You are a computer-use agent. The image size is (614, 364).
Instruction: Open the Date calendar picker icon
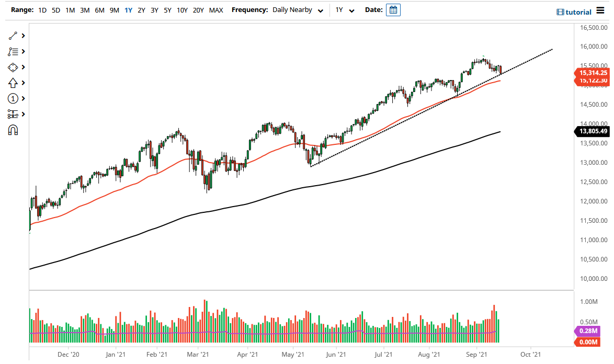click(393, 9)
